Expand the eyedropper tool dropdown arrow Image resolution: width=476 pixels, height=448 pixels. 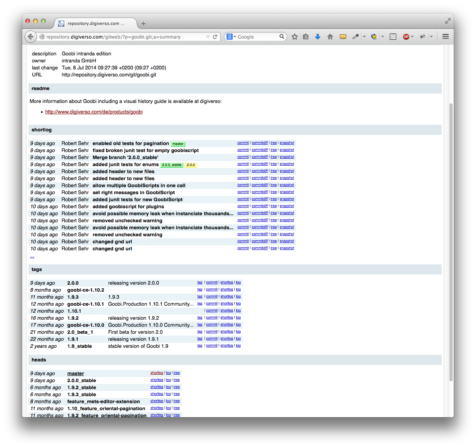364,37
